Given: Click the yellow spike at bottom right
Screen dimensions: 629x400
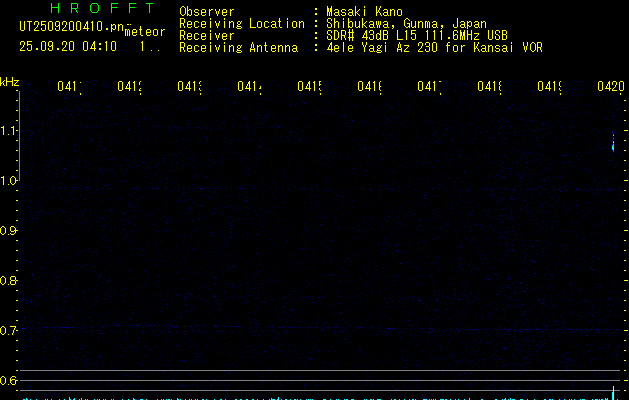Looking at the screenshot, I should [613, 393].
